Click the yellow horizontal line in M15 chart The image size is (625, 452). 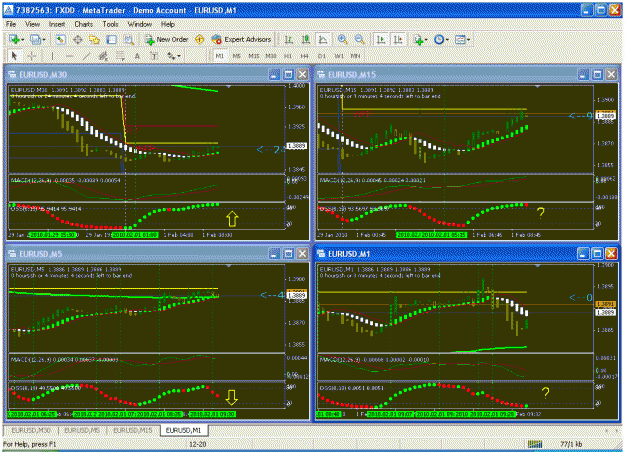(x=434, y=109)
